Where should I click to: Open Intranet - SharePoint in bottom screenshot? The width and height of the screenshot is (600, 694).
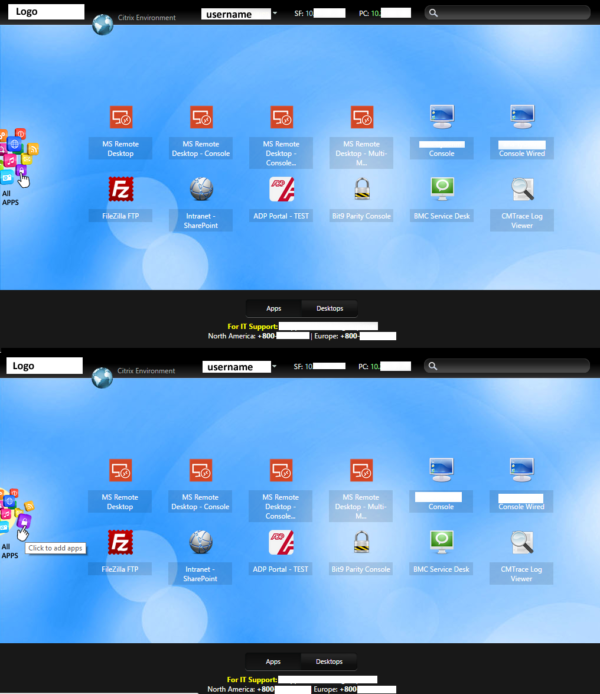(x=201, y=542)
